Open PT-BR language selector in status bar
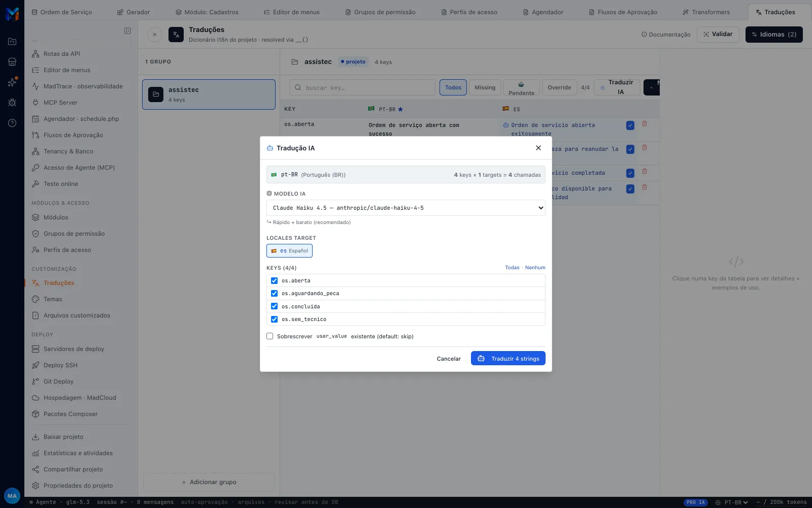Viewport: 812px width, 508px height. (732, 502)
